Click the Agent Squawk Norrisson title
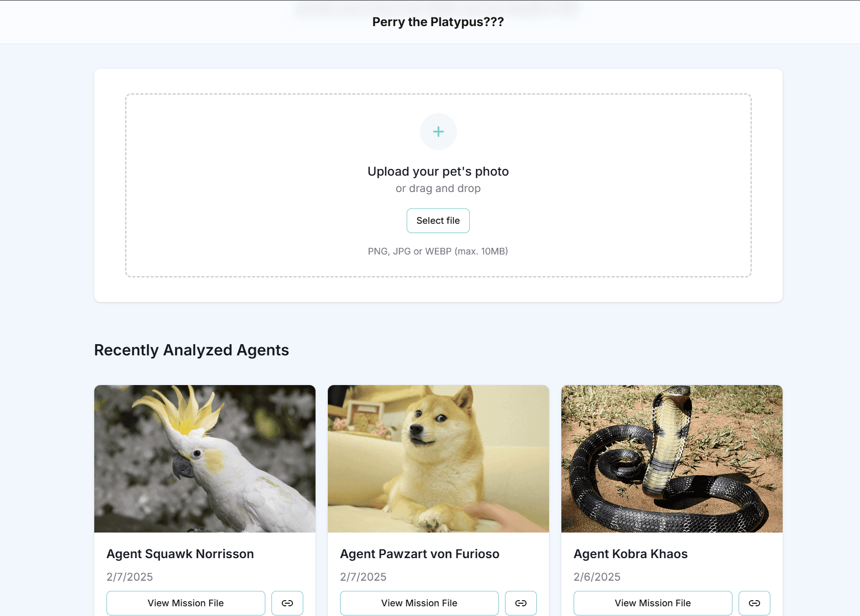 (180, 554)
